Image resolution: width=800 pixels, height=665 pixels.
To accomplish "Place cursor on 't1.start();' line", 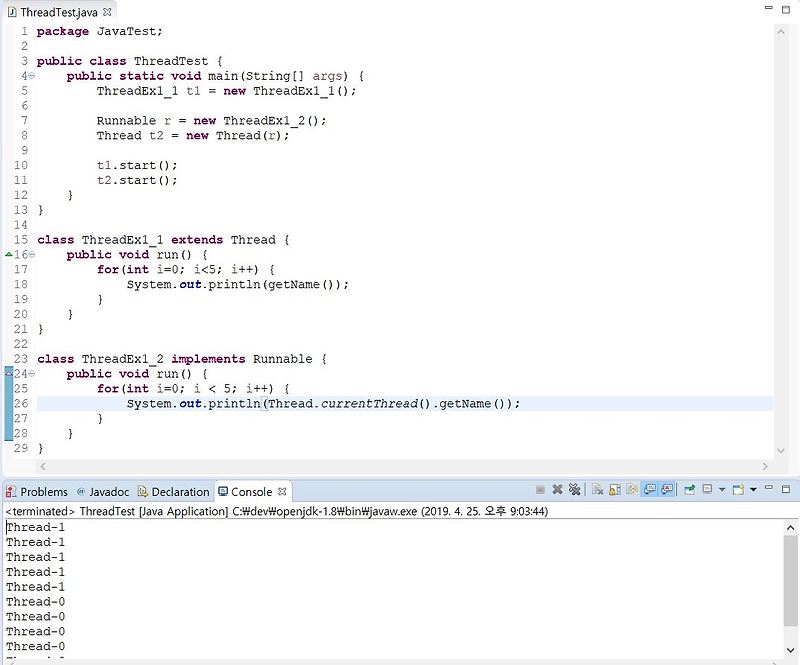I will 137,165.
